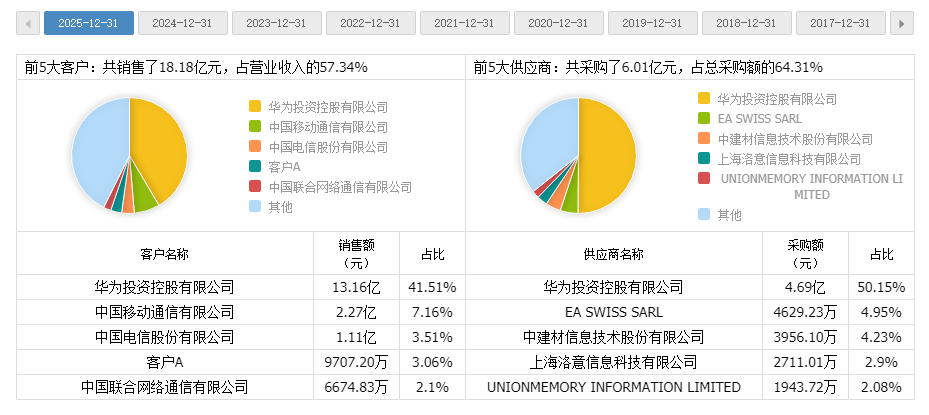The width and height of the screenshot is (929, 415).
Task: Toggle the red 中国联合网络通信 legend marker
Action: point(255,187)
